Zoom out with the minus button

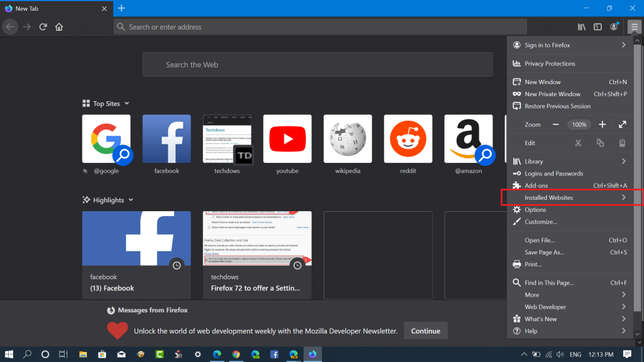(x=556, y=125)
